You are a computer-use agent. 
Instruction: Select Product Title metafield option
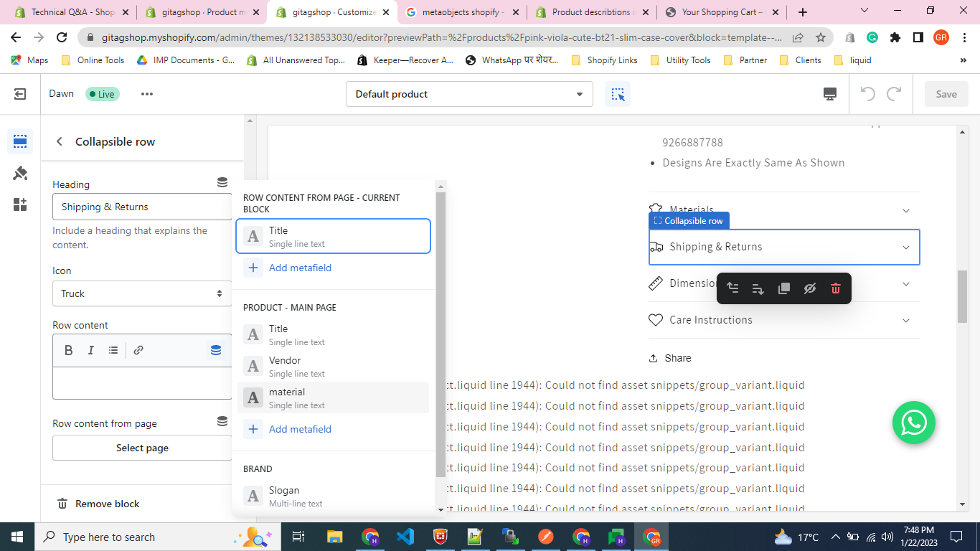tap(333, 334)
